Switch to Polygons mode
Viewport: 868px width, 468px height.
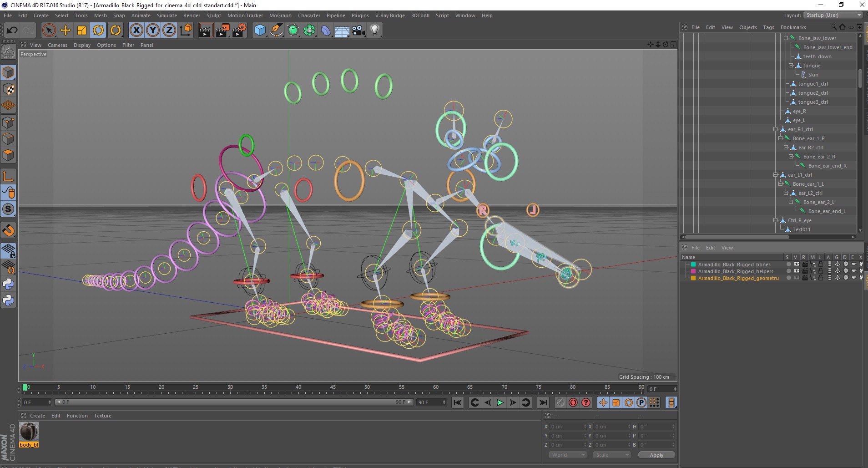click(x=8, y=155)
